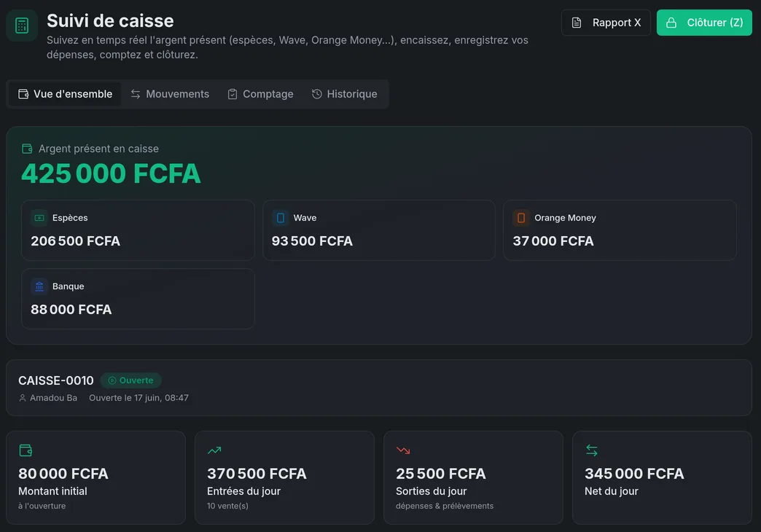Click the Wave phone icon
The width and height of the screenshot is (761, 532).
(x=281, y=218)
